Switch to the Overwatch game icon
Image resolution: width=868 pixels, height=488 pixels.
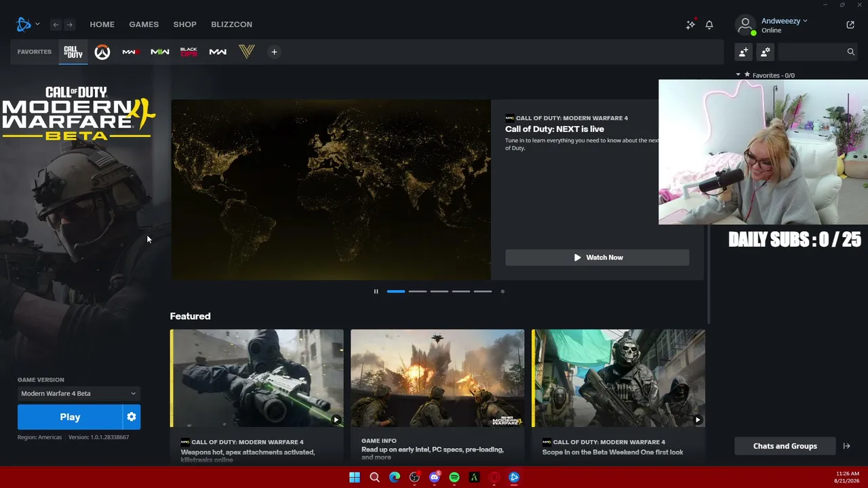(102, 52)
